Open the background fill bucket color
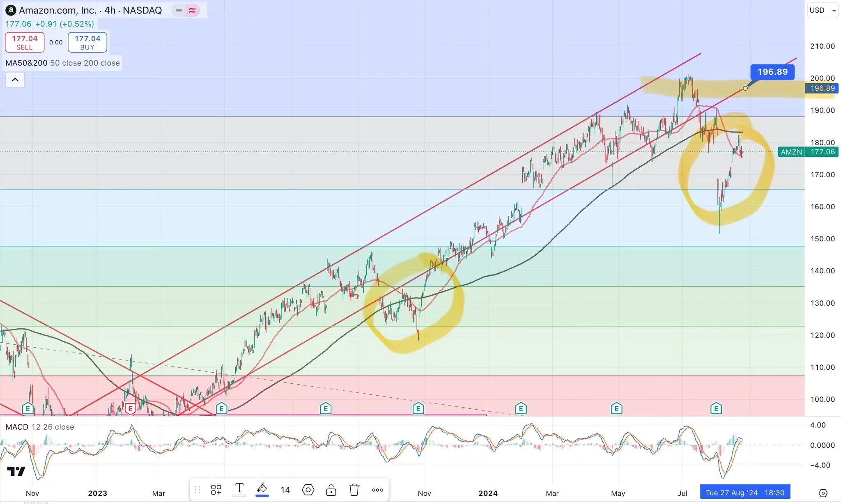 point(262,489)
